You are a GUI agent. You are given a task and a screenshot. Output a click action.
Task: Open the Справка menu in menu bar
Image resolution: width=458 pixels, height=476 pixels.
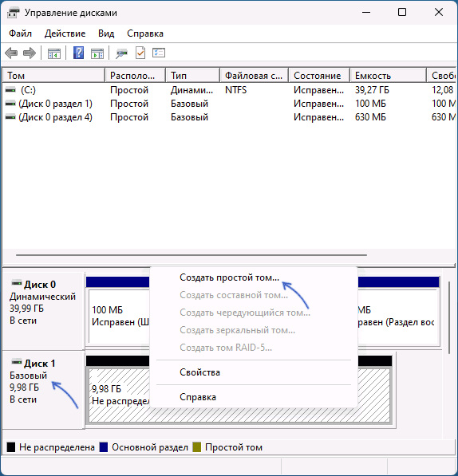pos(145,33)
